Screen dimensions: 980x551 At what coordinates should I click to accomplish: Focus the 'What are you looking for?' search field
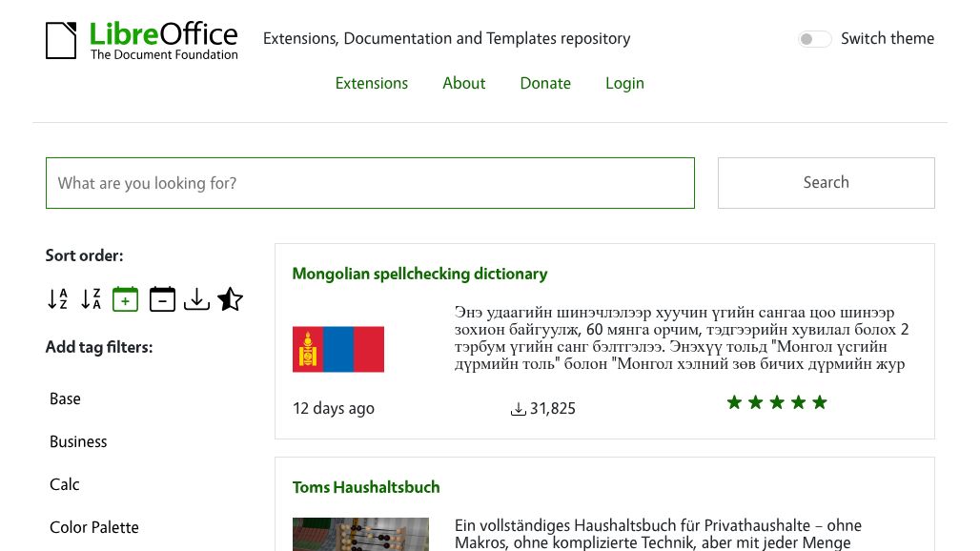pos(370,183)
